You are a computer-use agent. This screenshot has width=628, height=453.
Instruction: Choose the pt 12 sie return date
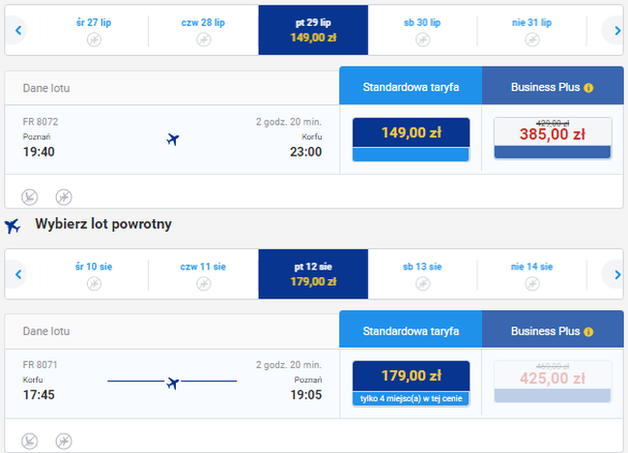[x=312, y=274]
